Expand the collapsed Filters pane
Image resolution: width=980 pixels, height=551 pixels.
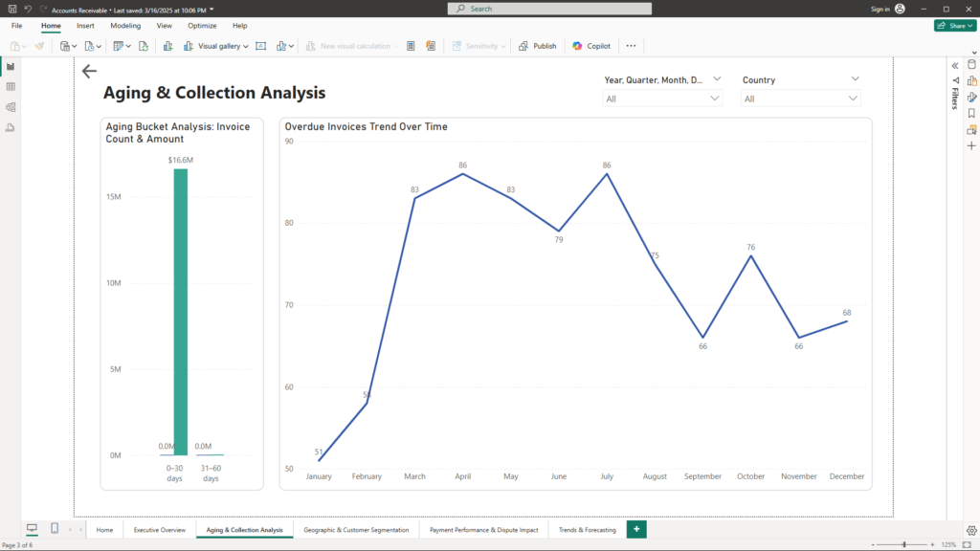click(x=954, y=65)
